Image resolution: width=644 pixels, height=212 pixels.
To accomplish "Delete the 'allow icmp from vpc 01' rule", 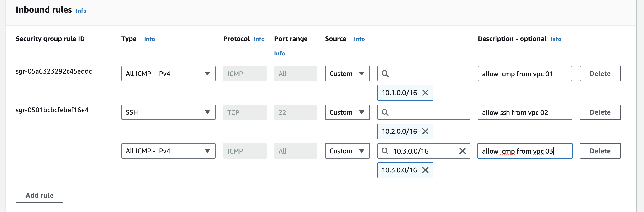I will coord(600,74).
